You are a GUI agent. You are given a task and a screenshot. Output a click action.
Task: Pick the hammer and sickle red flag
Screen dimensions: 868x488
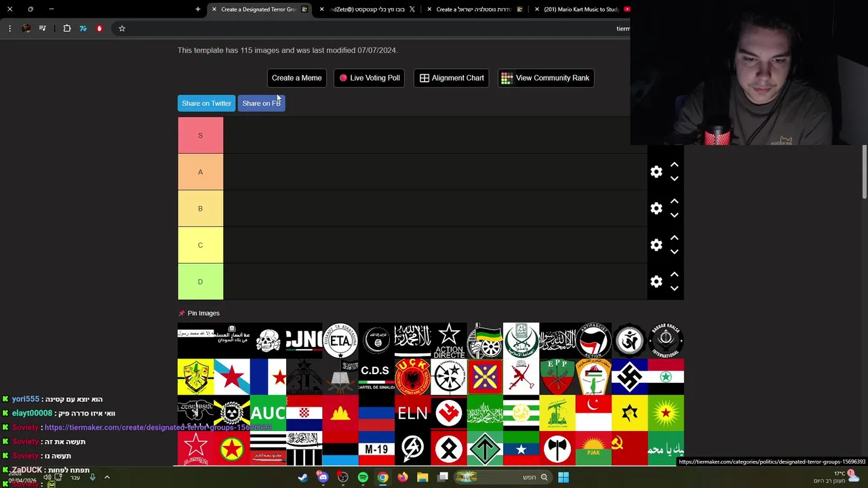click(629, 449)
